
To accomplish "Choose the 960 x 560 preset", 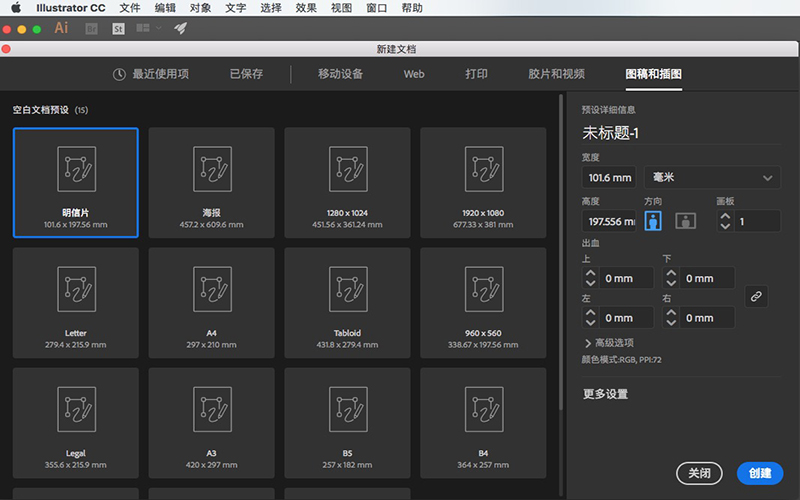I will 483,303.
